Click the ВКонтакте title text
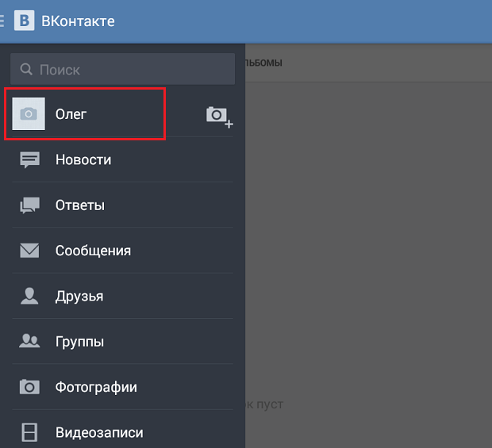 click(x=78, y=21)
